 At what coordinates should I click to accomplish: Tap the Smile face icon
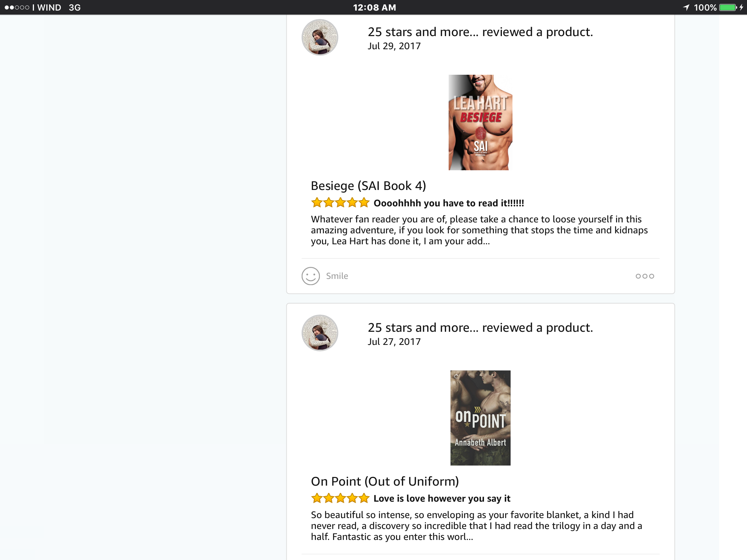[311, 276]
